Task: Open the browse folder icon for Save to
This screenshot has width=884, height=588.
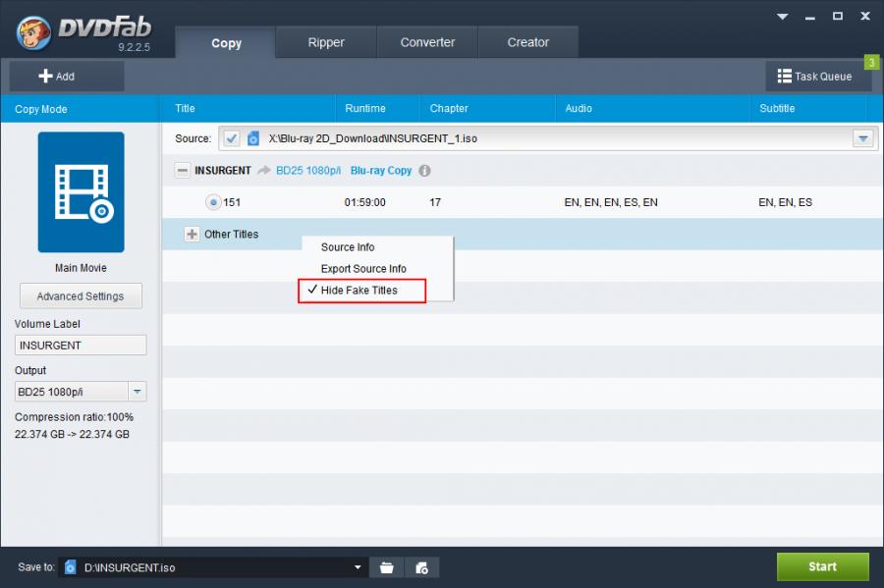Action: coord(387,567)
